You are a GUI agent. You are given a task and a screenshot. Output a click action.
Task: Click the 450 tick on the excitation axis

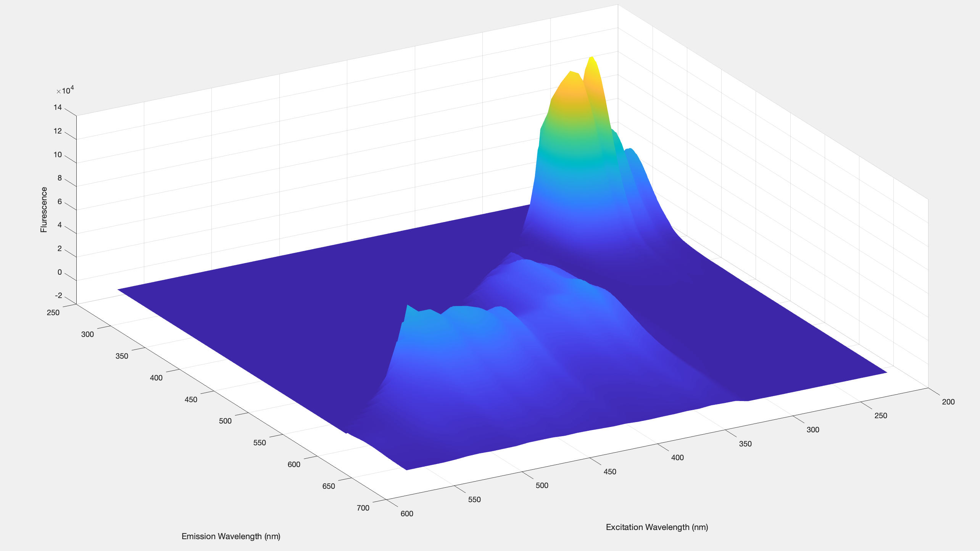[x=610, y=472]
